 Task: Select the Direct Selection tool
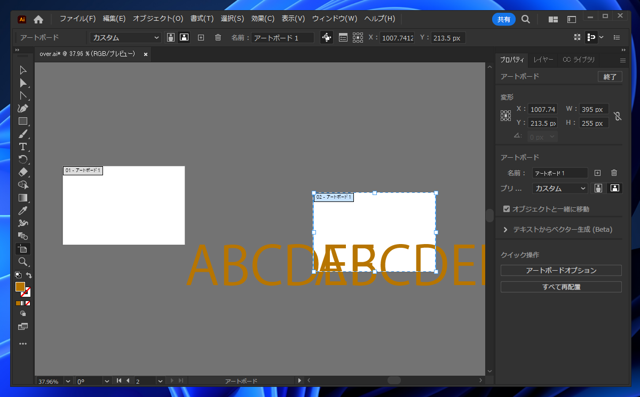[23, 83]
